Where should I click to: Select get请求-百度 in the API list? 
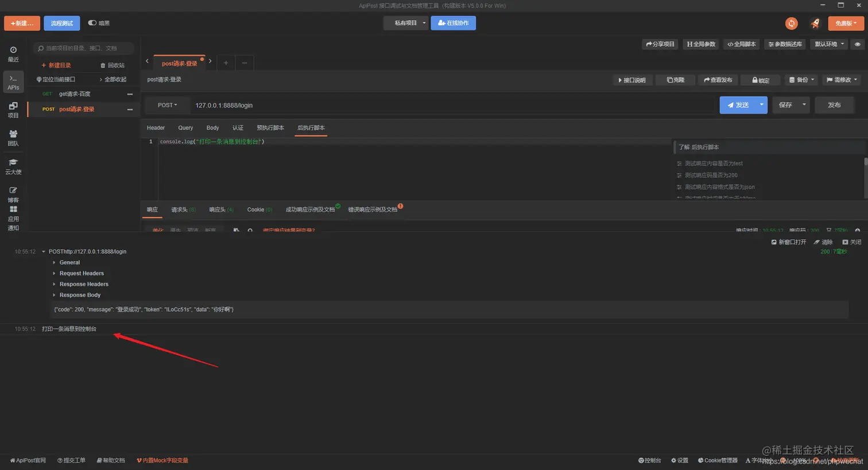(75, 94)
